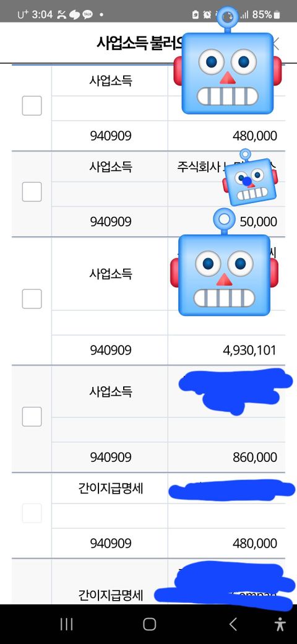Open the accessibility person icon
297x644 pixels.
pyautogui.click(x=280, y=624)
